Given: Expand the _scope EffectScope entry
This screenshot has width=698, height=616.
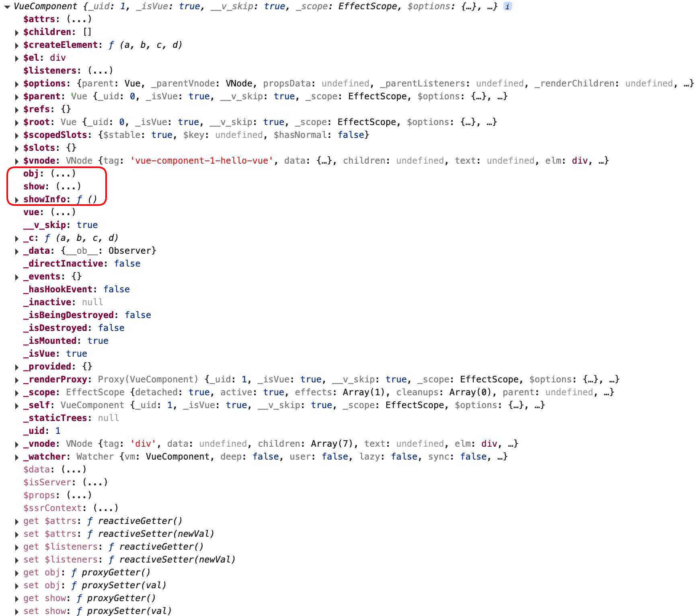Looking at the screenshot, I should click(x=16, y=393).
